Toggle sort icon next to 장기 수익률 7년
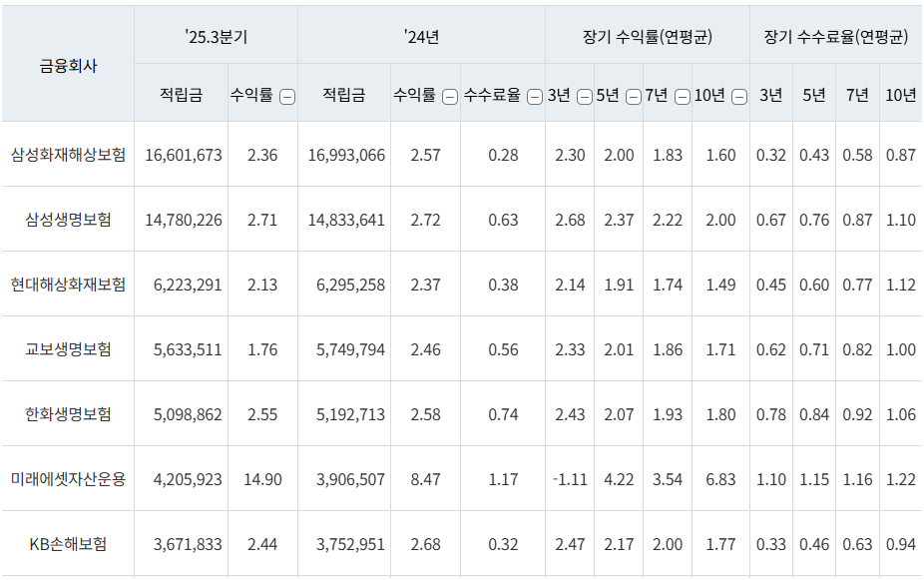924x580 pixels. click(683, 97)
